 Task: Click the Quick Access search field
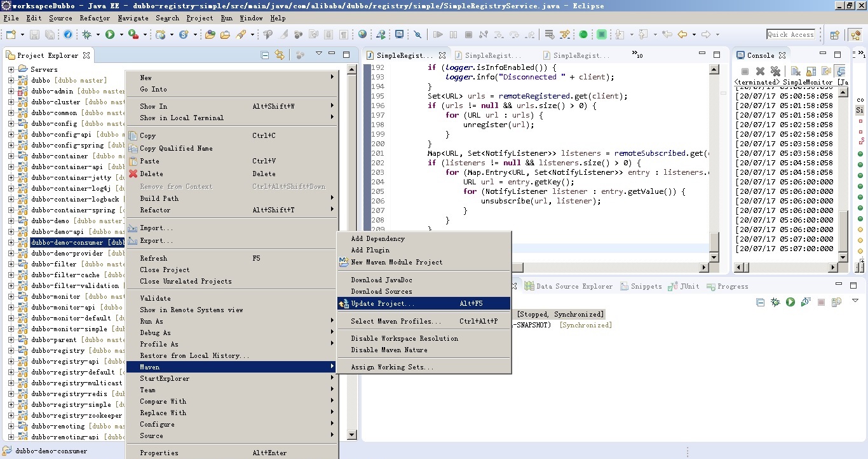(790, 34)
